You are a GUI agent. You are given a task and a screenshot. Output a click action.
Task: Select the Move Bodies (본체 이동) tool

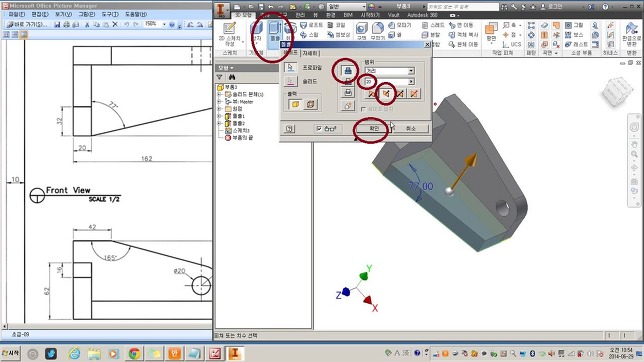[x=463, y=44]
